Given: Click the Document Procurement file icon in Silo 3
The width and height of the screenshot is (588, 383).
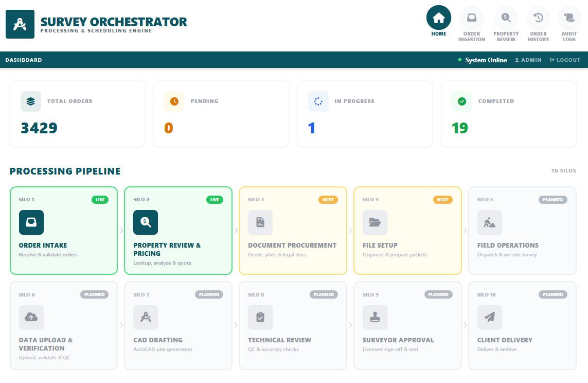Looking at the screenshot, I should tap(260, 222).
